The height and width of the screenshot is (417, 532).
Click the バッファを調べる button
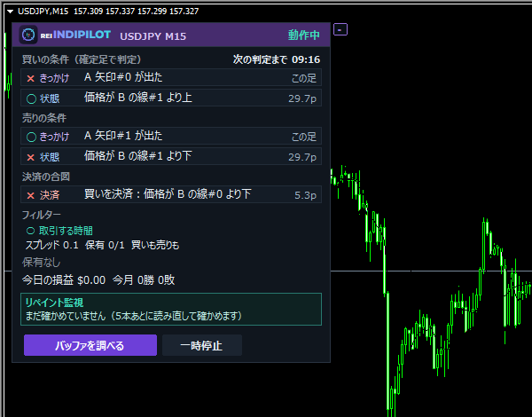point(90,345)
